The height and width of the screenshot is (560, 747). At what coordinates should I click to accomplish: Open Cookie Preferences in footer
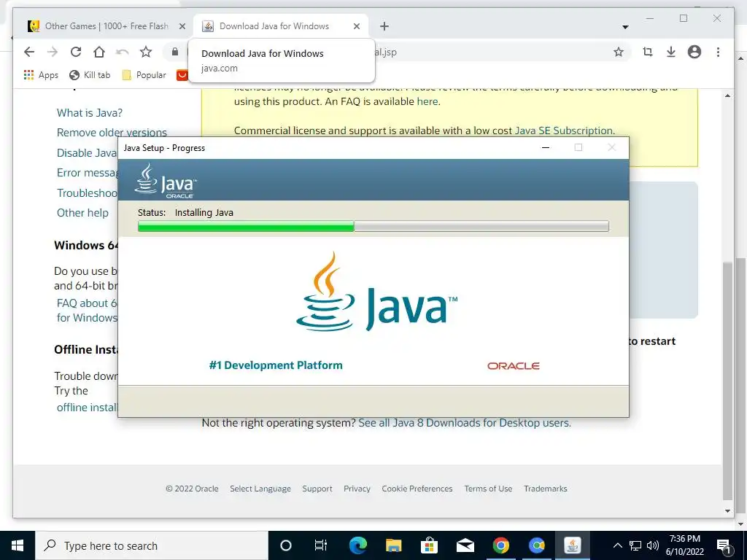pos(417,489)
